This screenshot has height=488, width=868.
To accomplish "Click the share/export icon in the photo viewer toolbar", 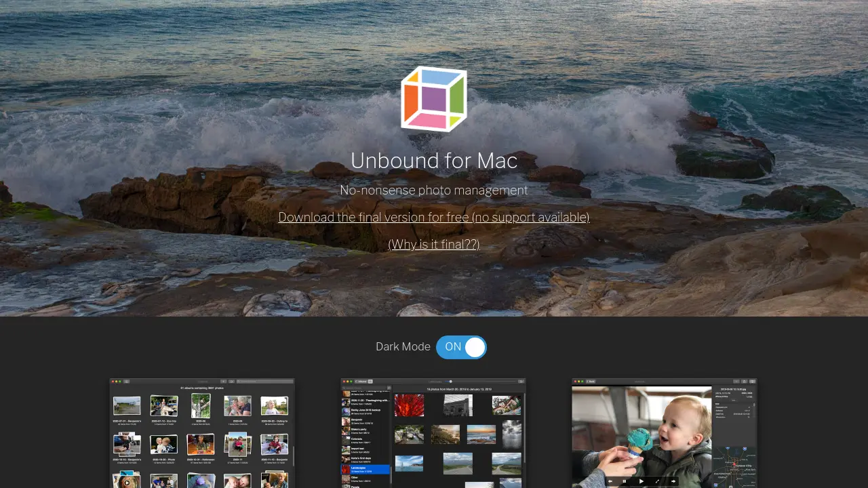I will point(744,382).
